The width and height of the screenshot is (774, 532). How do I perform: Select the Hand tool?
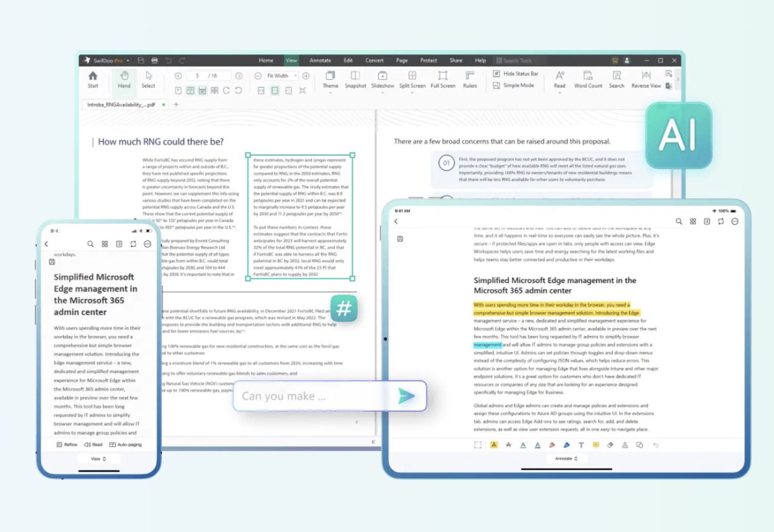124,79
